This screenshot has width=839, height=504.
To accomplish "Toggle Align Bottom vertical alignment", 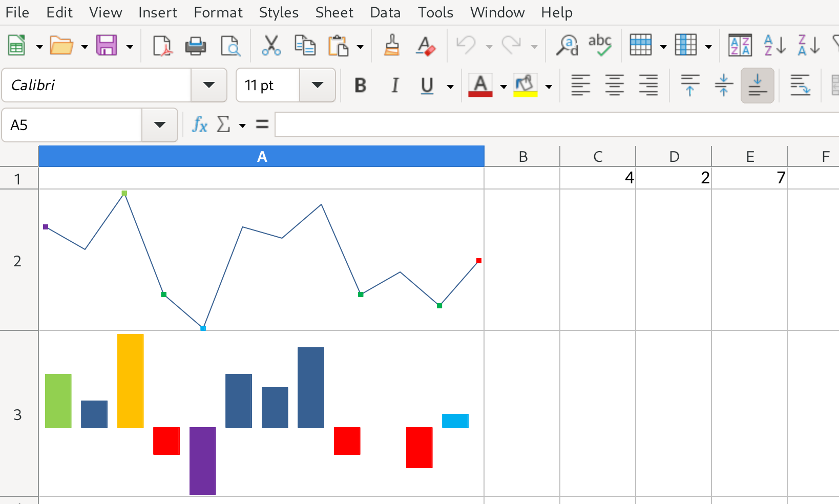I will tap(757, 86).
